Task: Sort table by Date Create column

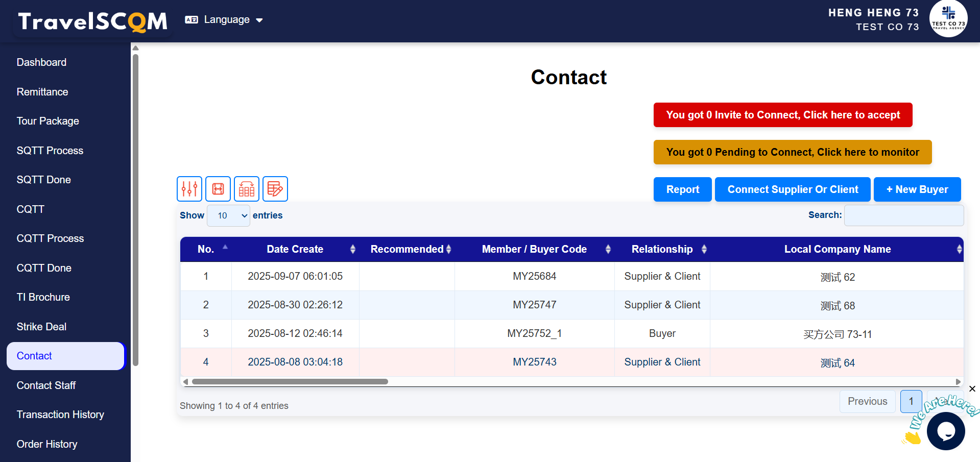Action: click(295, 249)
